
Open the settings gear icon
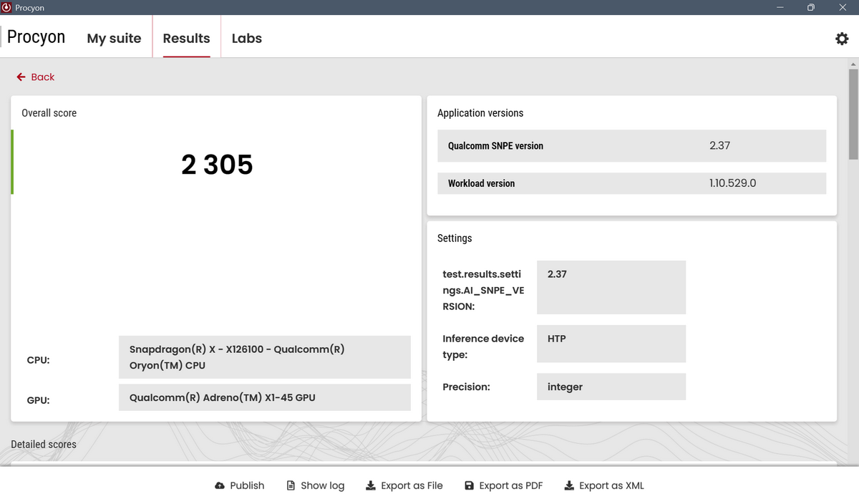point(842,39)
